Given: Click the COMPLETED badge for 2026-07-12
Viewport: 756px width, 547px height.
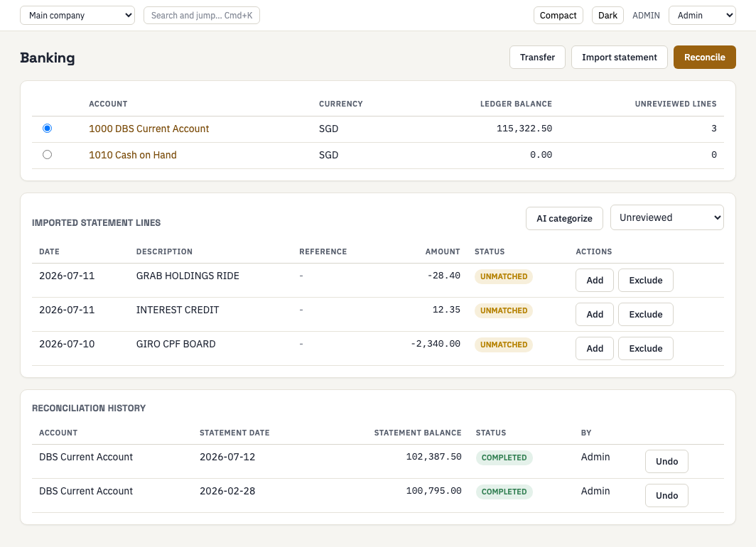Looking at the screenshot, I should click(x=504, y=457).
